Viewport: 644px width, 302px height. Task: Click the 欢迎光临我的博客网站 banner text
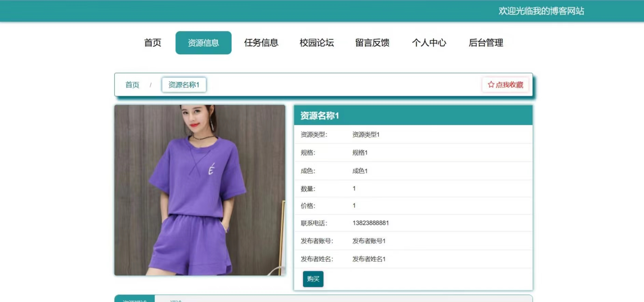[541, 11]
